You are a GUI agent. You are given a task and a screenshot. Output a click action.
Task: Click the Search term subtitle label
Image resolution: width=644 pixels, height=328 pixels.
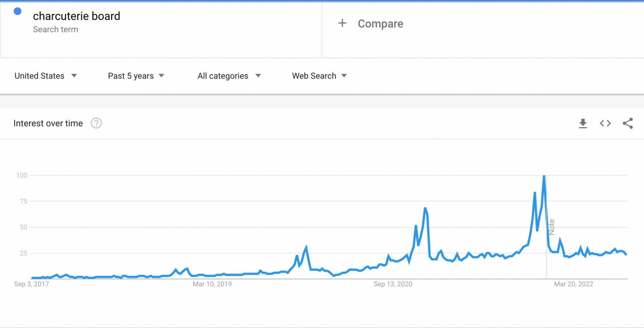tap(55, 30)
